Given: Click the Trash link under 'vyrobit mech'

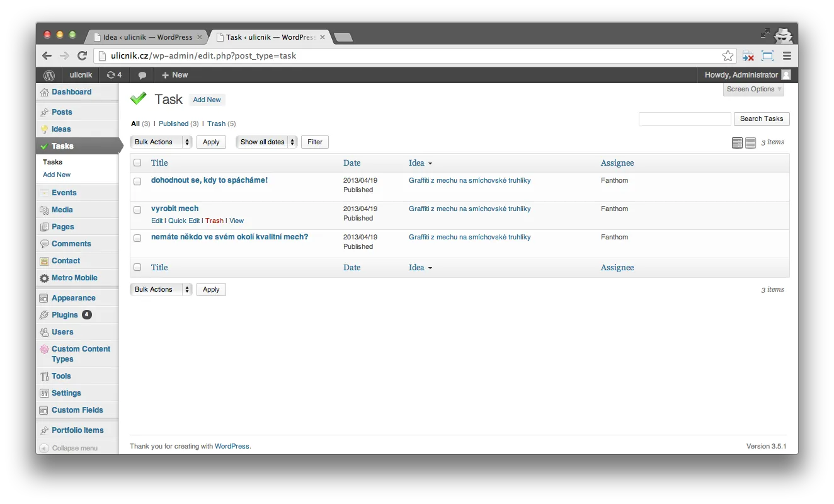Looking at the screenshot, I should (214, 221).
